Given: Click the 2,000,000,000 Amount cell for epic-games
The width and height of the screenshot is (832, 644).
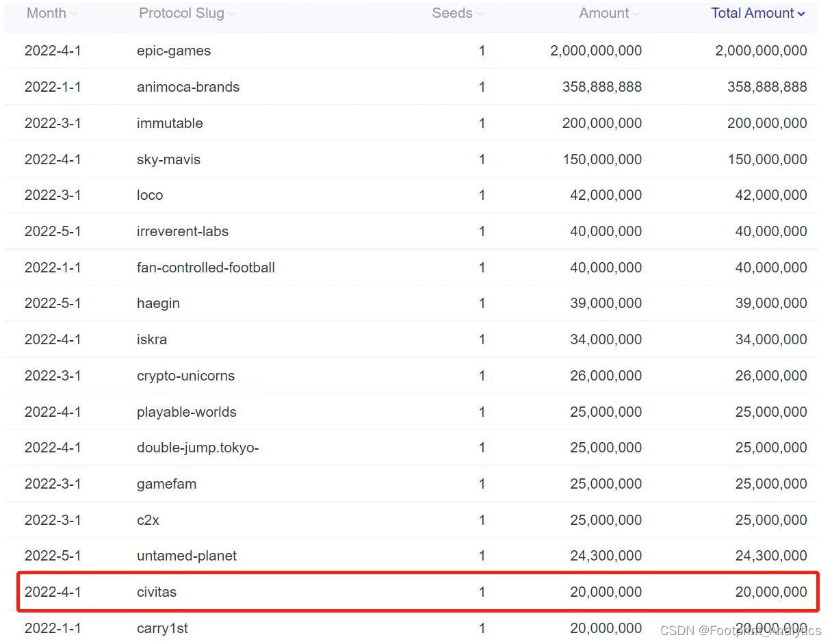Looking at the screenshot, I should [596, 51].
